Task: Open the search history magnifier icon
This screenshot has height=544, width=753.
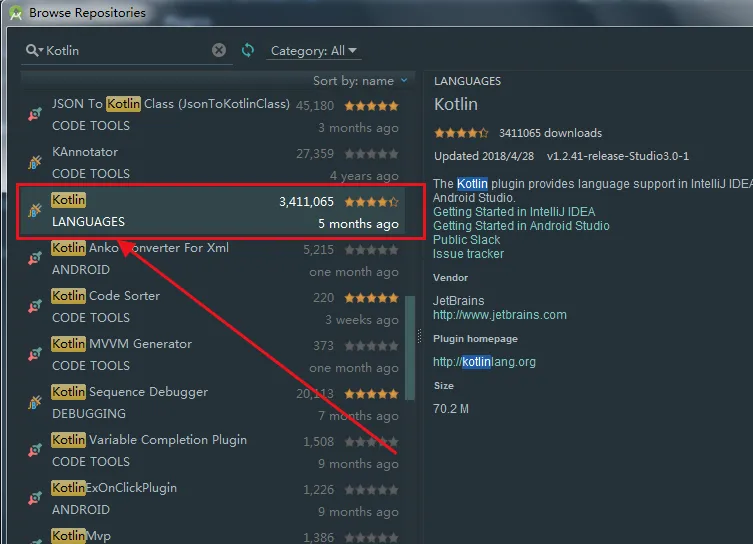Action: click(34, 50)
